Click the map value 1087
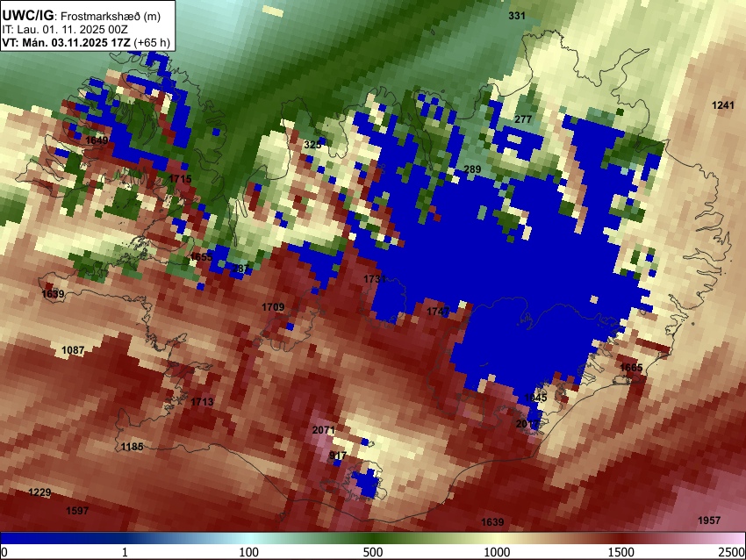The image size is (746, 560). coord(73,350)
